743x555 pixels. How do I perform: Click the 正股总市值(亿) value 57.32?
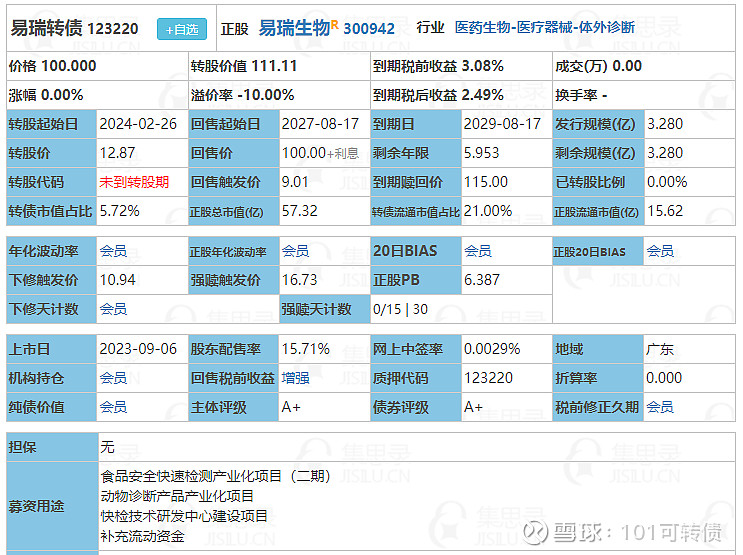tap(299, 211)
